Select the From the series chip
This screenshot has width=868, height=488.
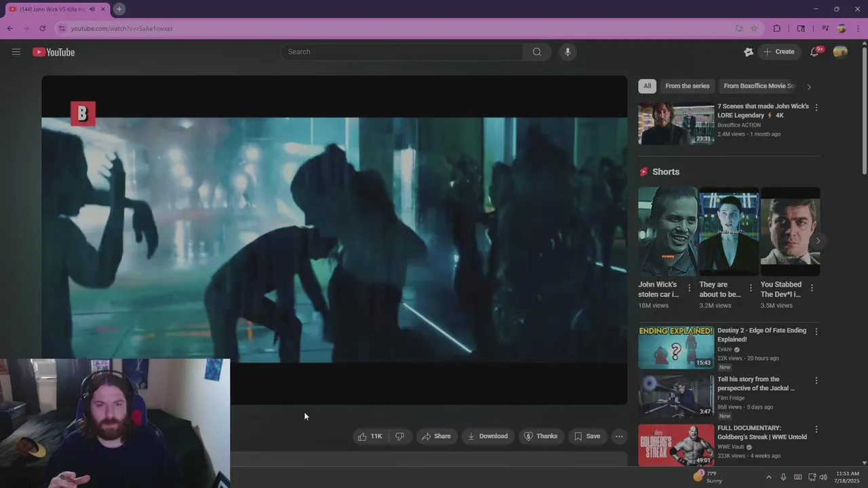click(688, 86)
